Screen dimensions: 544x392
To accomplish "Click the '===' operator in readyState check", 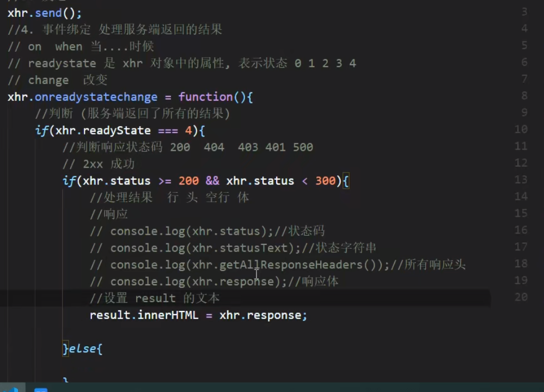I will (168, 131).
